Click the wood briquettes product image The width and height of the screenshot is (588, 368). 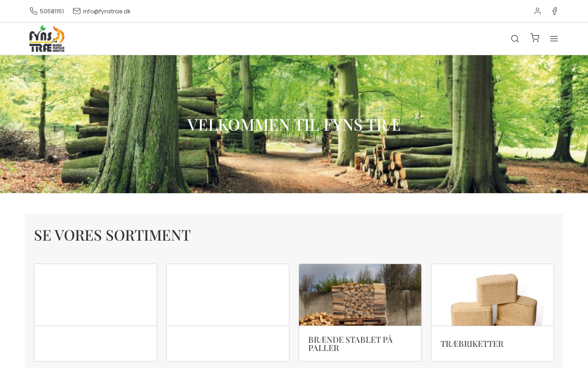(x=492, y=295)
